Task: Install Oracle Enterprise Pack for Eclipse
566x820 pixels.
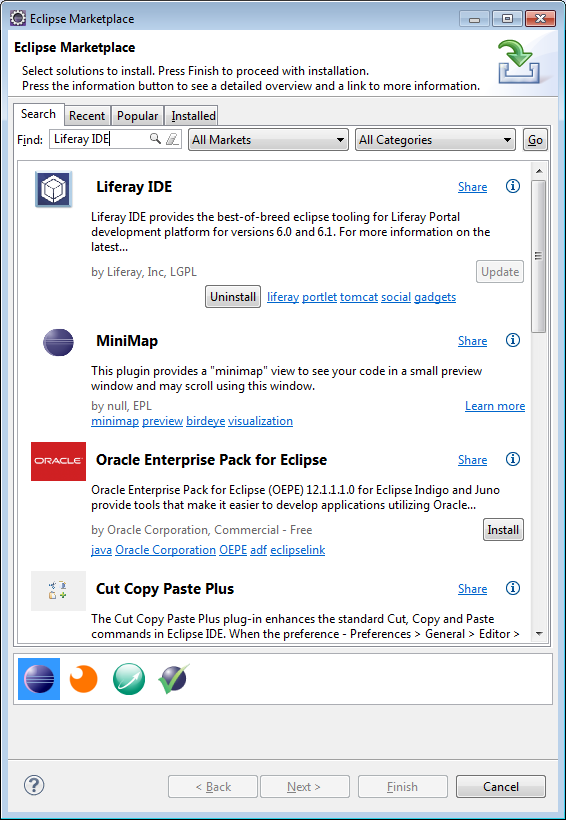Action: (503, 530)
